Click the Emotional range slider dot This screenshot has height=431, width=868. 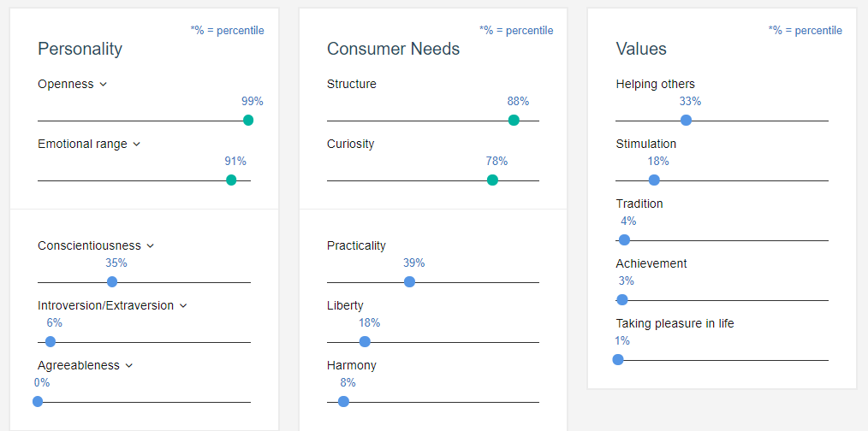tap(231, 180)
